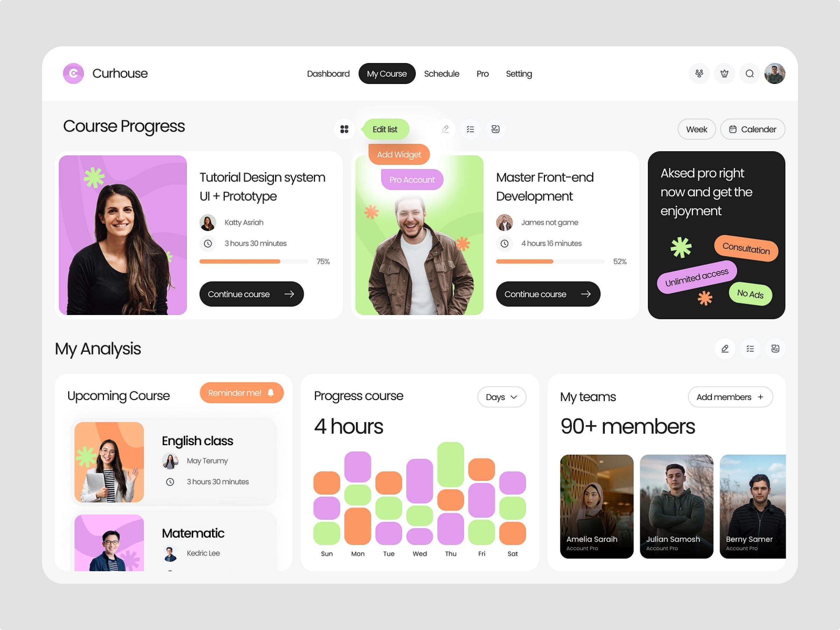Open the Schedule tab
The height and width of the screenshot is (630, 840).
442,74
